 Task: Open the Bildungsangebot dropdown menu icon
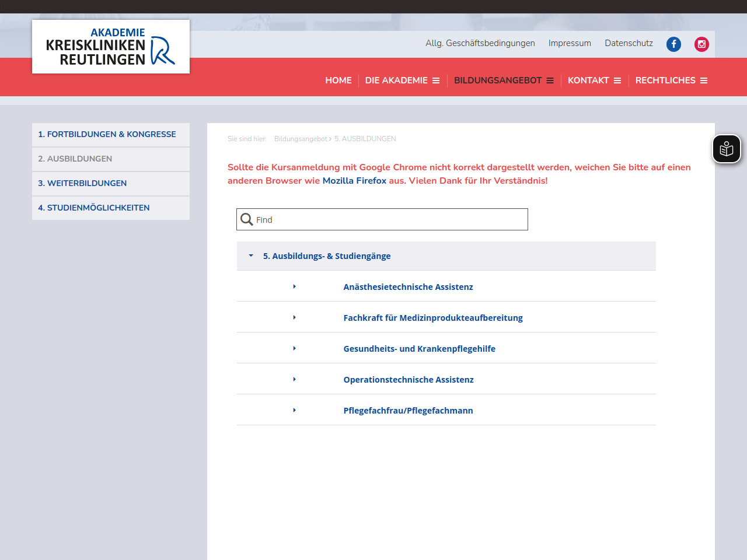tap(550, 80)
